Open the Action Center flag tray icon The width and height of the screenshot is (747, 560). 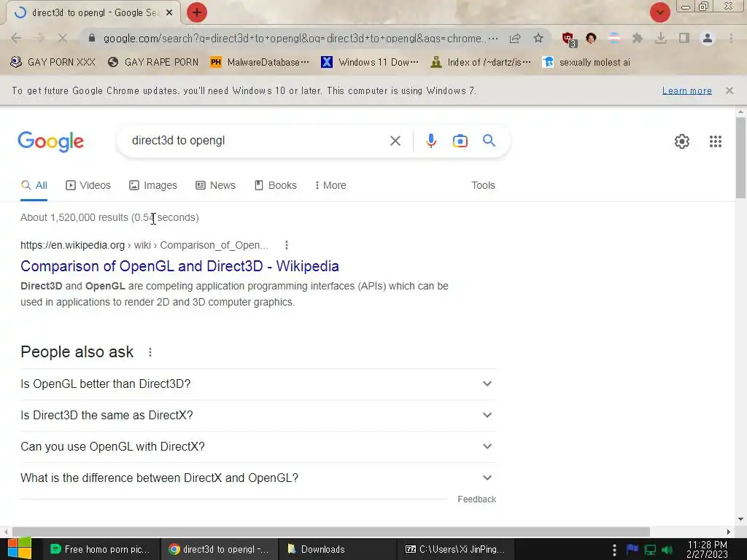coord(632,550)
